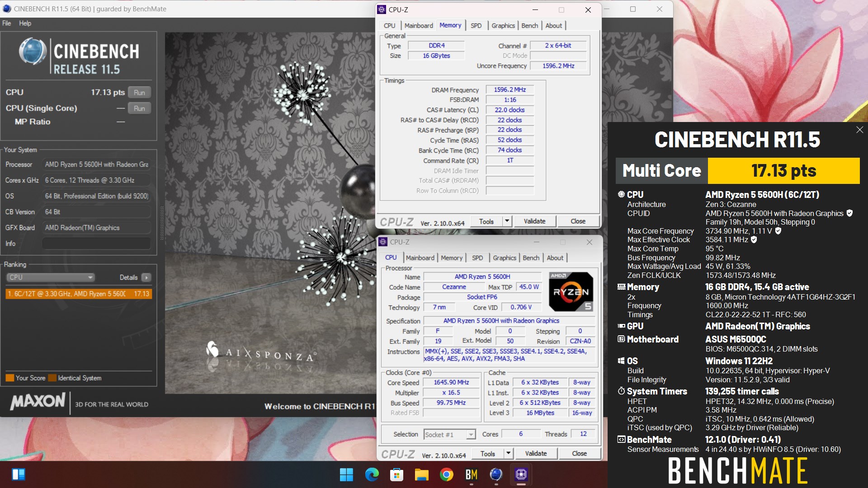Open Bench tab in upper CPU-Z
868x488 pixels.
(529, 25)
